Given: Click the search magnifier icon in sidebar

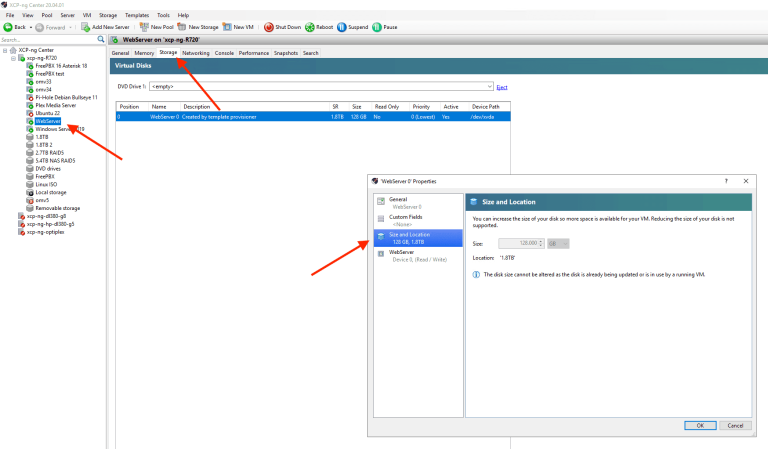Looking at the screenshot, I should (x=100, y=39).
